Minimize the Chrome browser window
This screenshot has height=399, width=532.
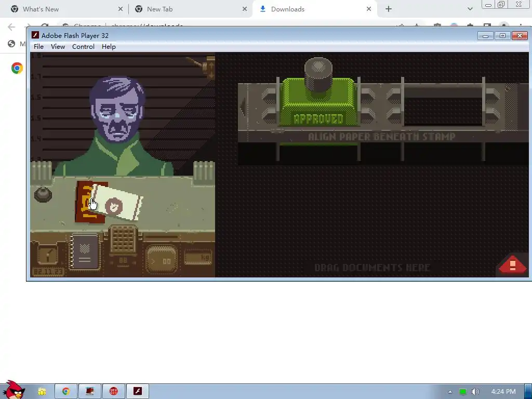[488, 5]
